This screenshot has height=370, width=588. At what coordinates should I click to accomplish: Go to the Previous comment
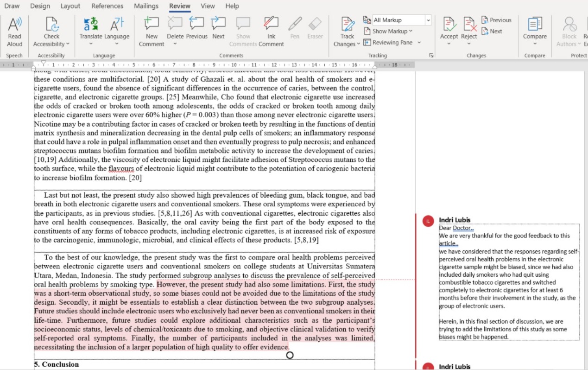click(x=196, y=28)
